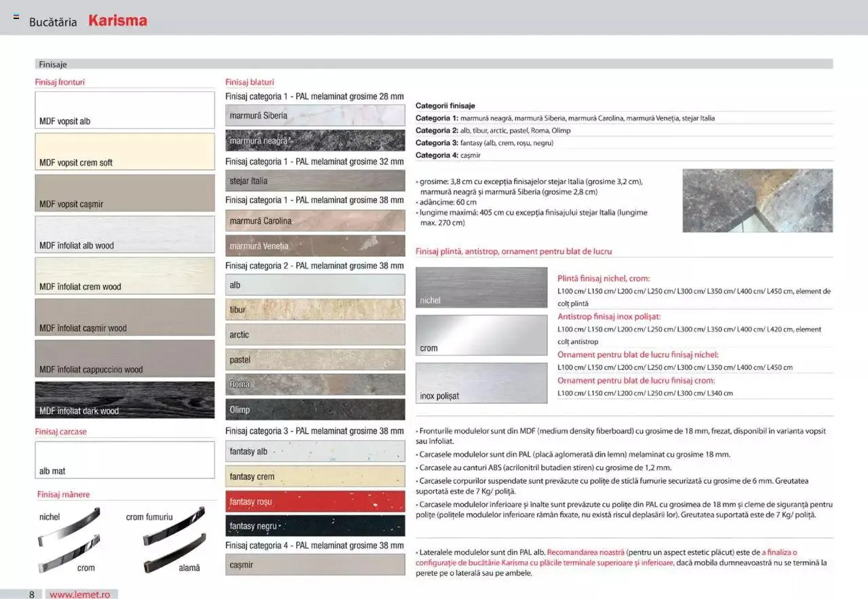Image resolution: width=868 pixels, height=599 pixels.
Task: Click the crom plinth finish sample
Action: (481, 335)
